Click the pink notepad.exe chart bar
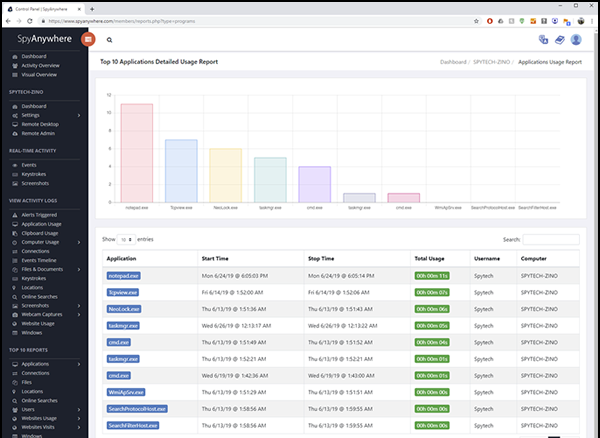 [137, 153]
